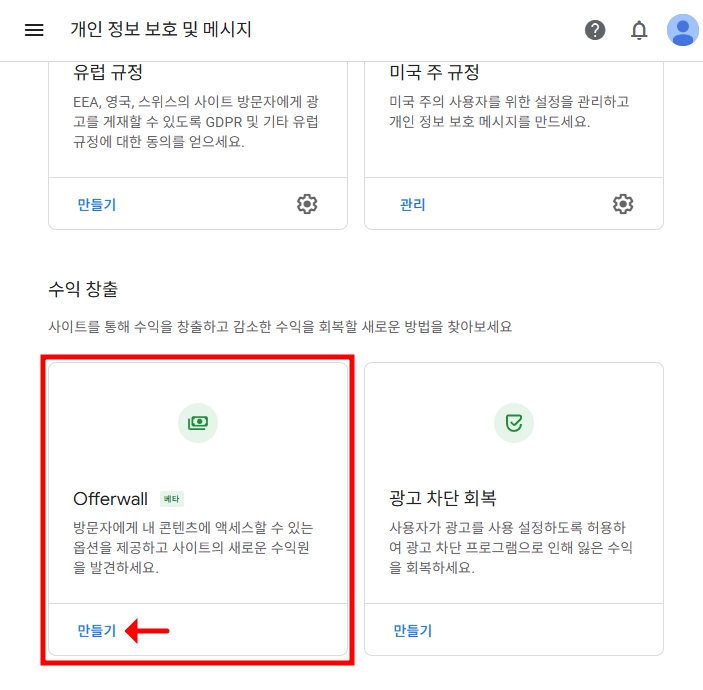Viewport: 703px width, 690px height.
Task: Click the 광고 차단 회복 shield icon
Action: [514, 423]
